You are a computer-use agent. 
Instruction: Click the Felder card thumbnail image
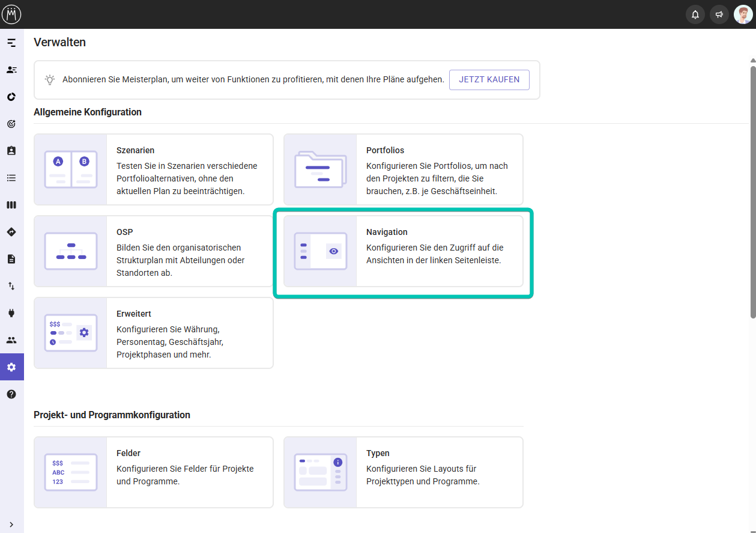[x=70, y=472]
